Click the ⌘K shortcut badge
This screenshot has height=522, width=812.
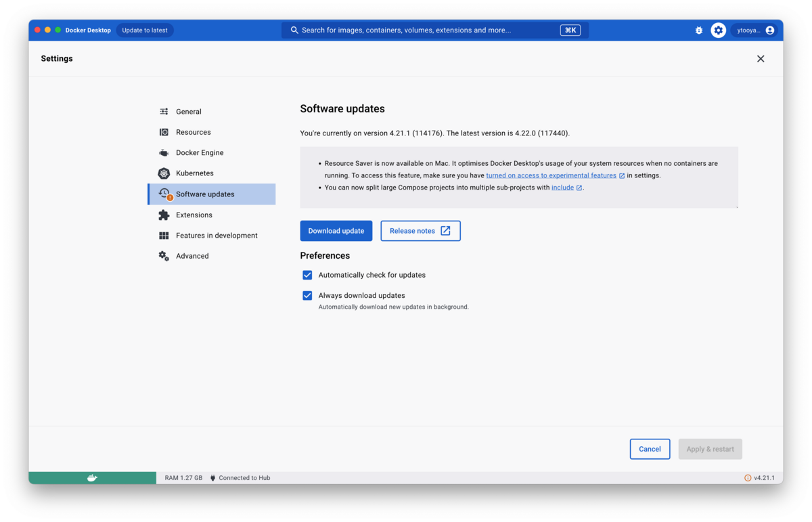click(x=570, y=30)
